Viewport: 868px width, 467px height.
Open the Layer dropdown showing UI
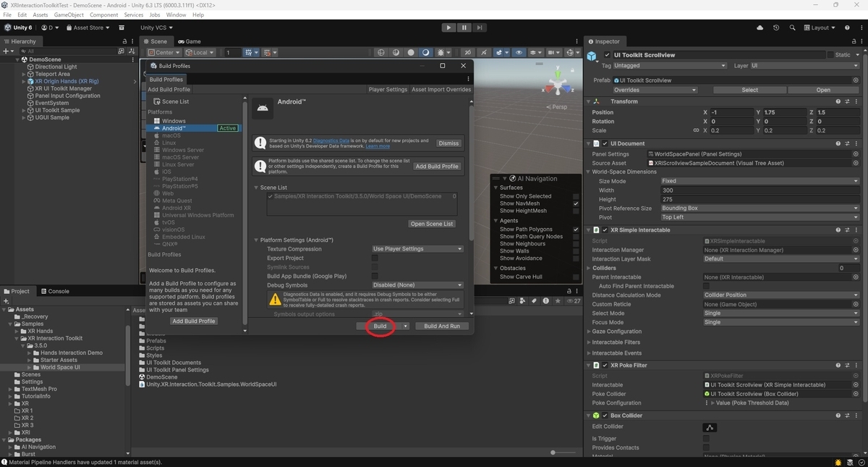tap(805, 65)
